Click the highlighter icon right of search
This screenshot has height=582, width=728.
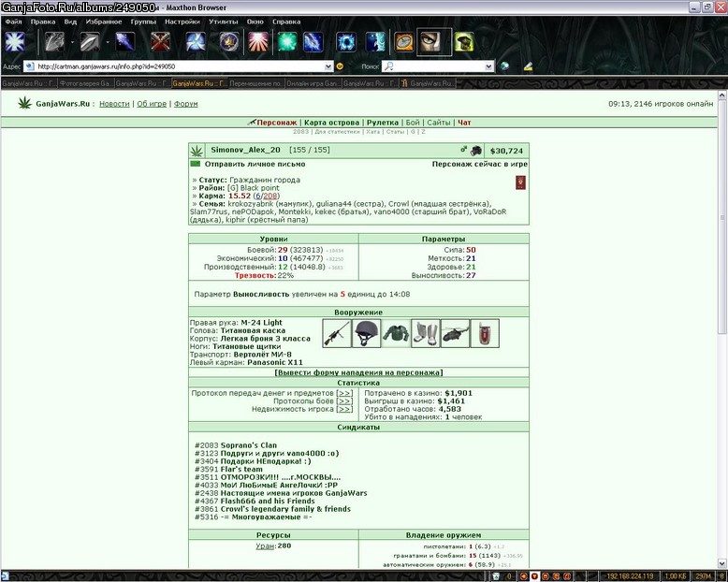tap(528, 66)
